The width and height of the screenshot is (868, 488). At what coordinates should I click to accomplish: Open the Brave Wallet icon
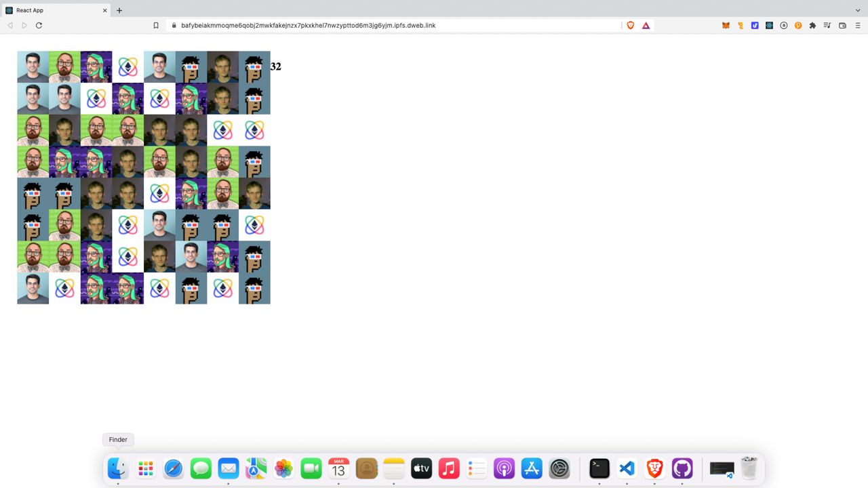click(x=843, y=25)
